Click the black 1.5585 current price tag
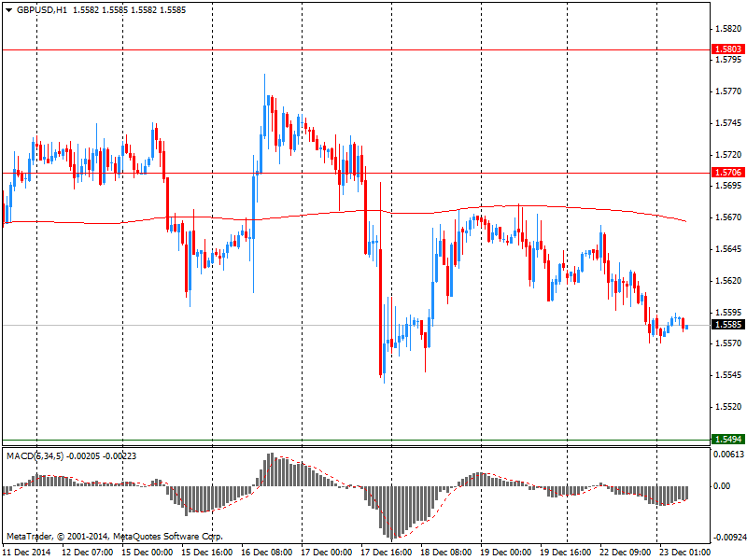 (x=728, y=325)
